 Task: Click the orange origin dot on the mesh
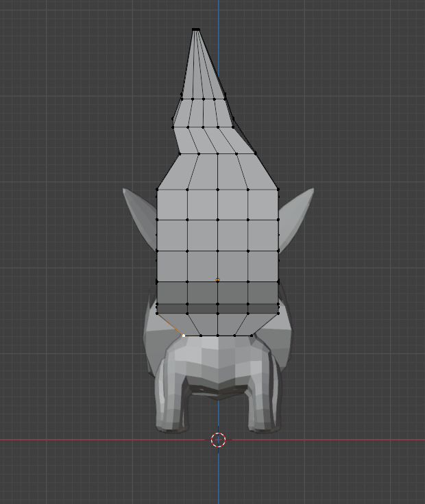pos(217,280)
